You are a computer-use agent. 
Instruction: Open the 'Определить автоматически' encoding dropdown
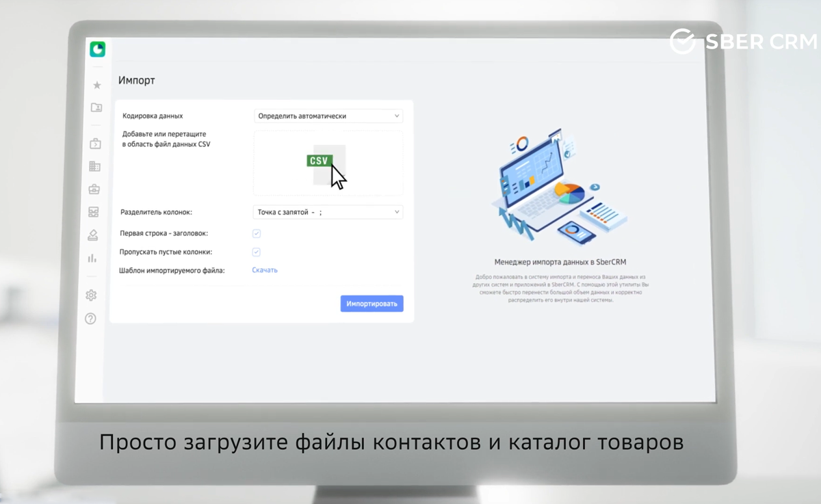[x=328, y=116]
